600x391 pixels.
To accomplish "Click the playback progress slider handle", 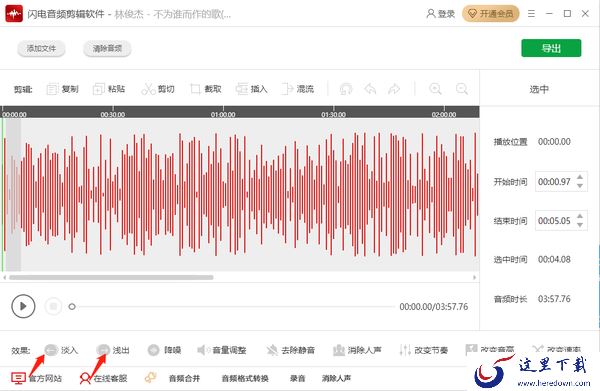I will pos(72,306).
